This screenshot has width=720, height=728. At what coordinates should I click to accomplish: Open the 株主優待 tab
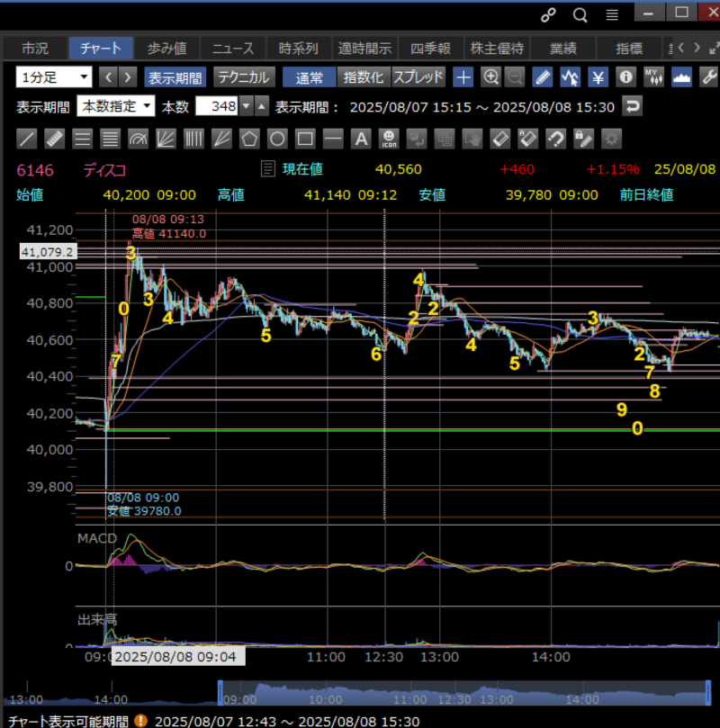(497, 49)
